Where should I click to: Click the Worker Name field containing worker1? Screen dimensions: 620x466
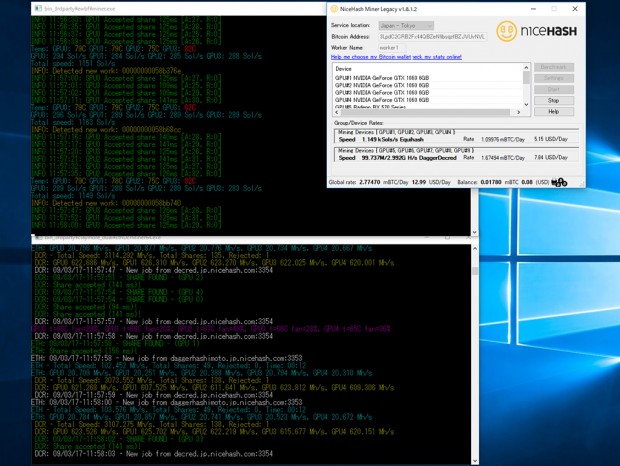click(392, 48)
